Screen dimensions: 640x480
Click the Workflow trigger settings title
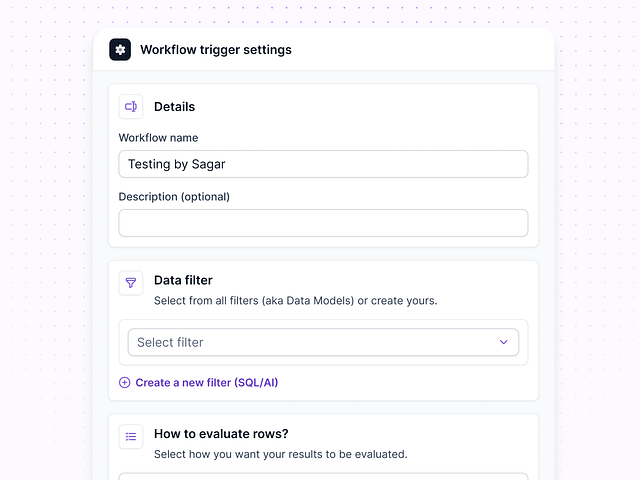(x=216, y=50)
